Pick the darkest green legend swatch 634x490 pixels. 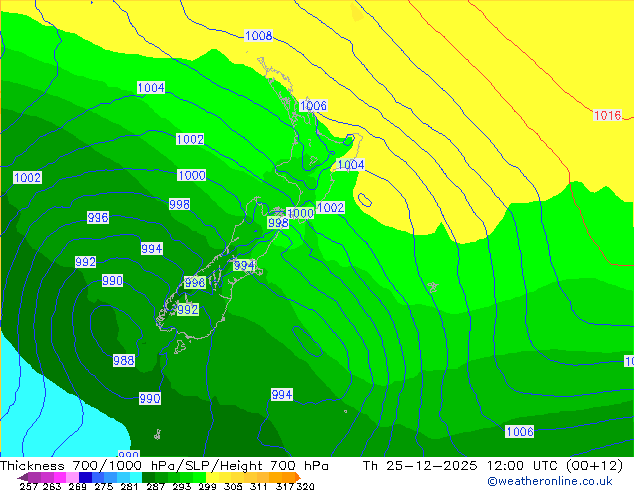(148, 477)
